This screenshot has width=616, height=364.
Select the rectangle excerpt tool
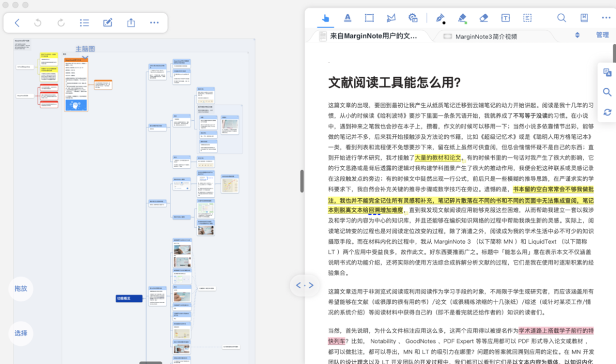tap(369, 18)
